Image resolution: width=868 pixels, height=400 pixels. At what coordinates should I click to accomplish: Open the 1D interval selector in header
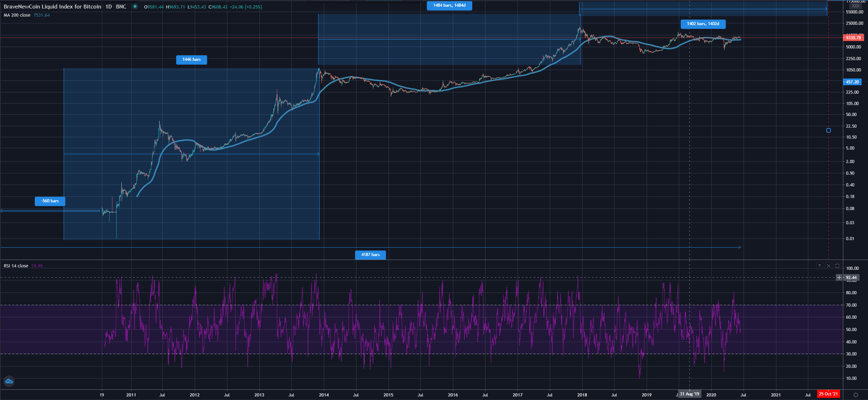tap(109, 7)
